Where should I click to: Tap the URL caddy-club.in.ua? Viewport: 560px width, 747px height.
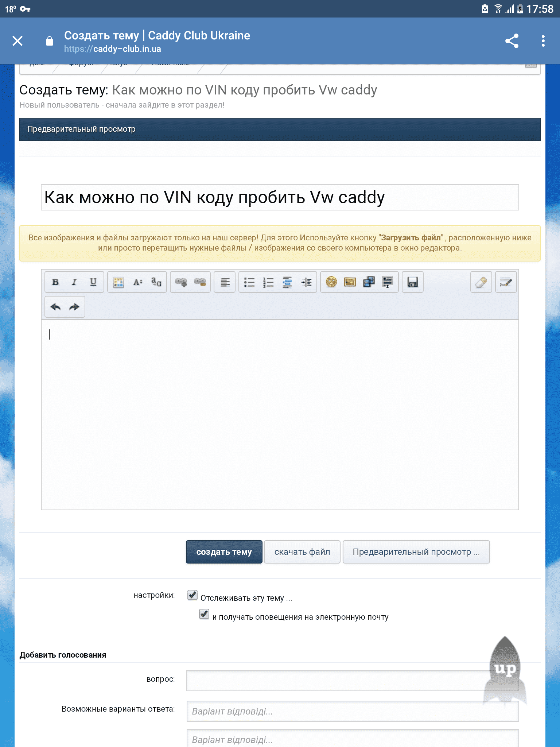click(113, 49)
